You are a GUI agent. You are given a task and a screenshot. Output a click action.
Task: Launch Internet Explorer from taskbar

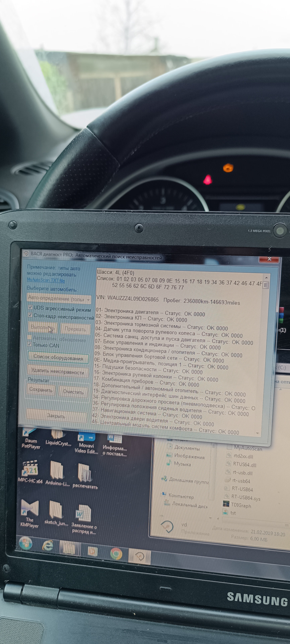click(x=48, y=546)
